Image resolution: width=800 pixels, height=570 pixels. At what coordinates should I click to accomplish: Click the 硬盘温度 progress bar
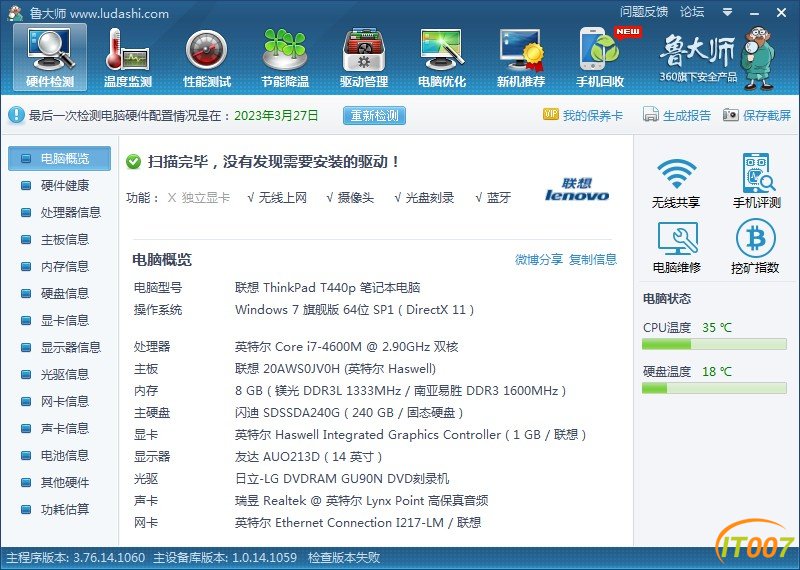click(714, 388)
